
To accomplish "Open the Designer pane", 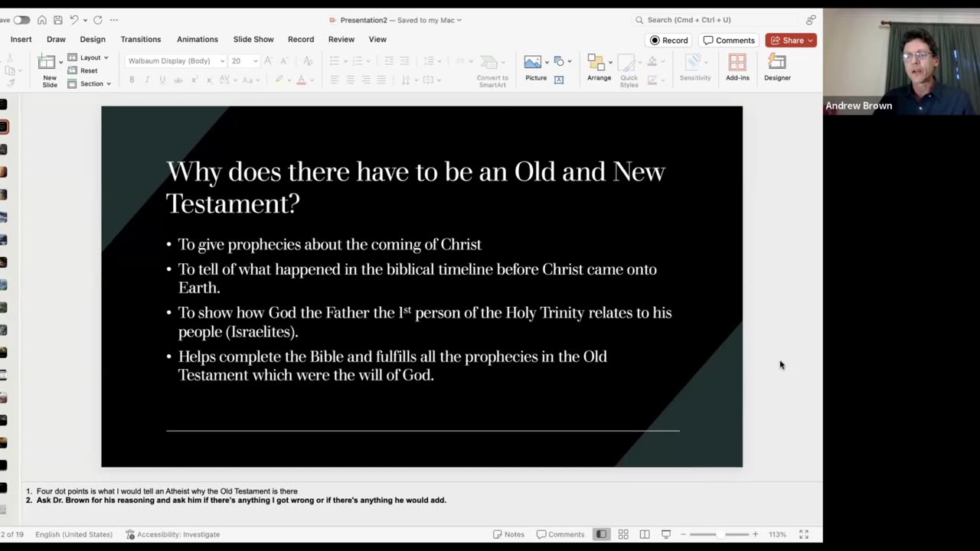I will click(x=777, y=68).
